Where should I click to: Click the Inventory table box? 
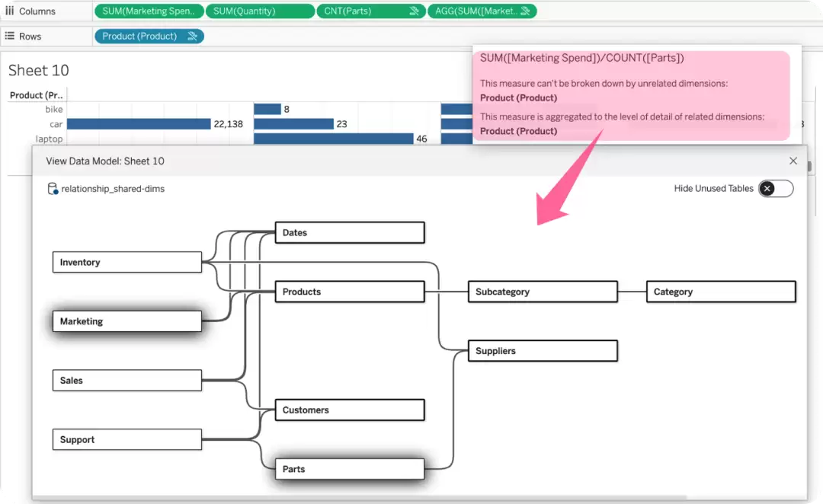tap(127, 262)
